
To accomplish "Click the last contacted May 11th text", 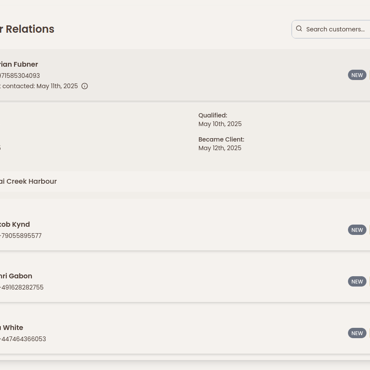I will tap(39, 86).
